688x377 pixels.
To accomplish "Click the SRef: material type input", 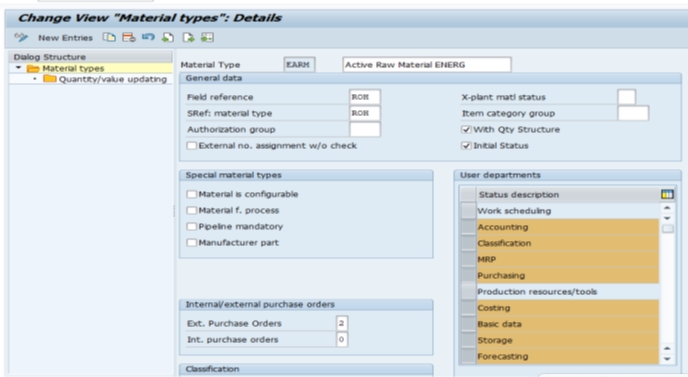I will [365, 113].
